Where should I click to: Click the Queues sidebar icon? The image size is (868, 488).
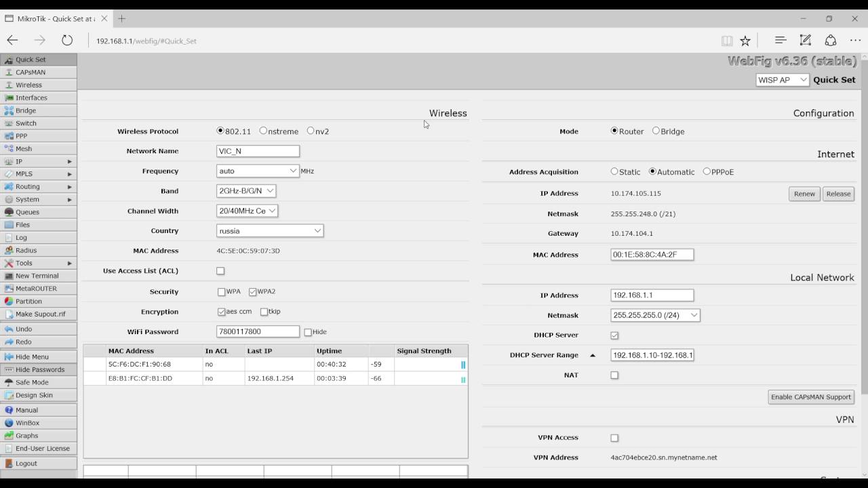(x=9, y=212)
